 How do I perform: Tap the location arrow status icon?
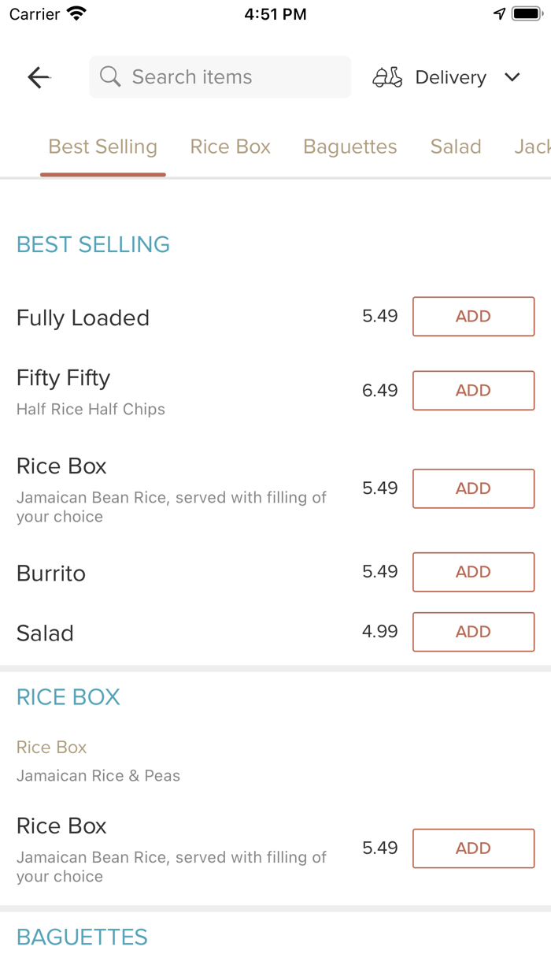pos(500,13)
